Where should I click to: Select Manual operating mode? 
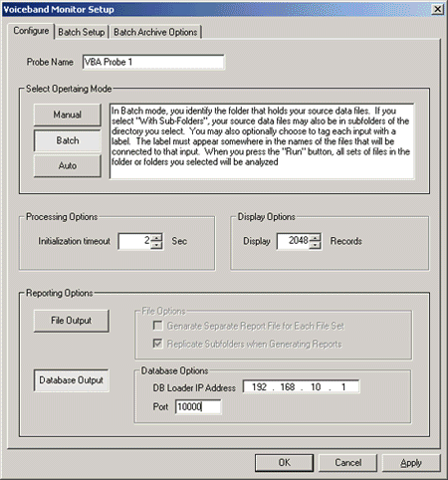pos(68,115)
